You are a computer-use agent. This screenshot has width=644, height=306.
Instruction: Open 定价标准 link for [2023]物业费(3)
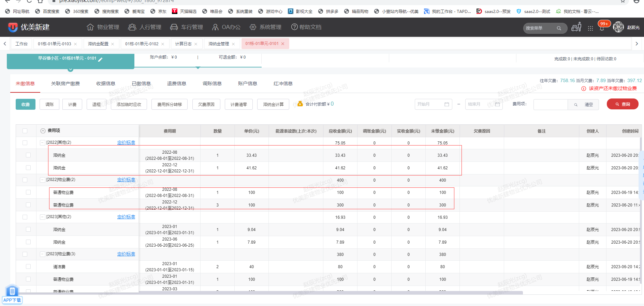point(126,254)
